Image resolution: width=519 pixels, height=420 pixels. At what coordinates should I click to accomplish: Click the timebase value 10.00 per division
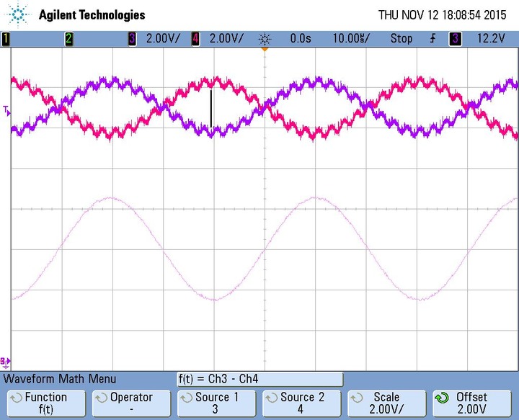pos(351,39)
